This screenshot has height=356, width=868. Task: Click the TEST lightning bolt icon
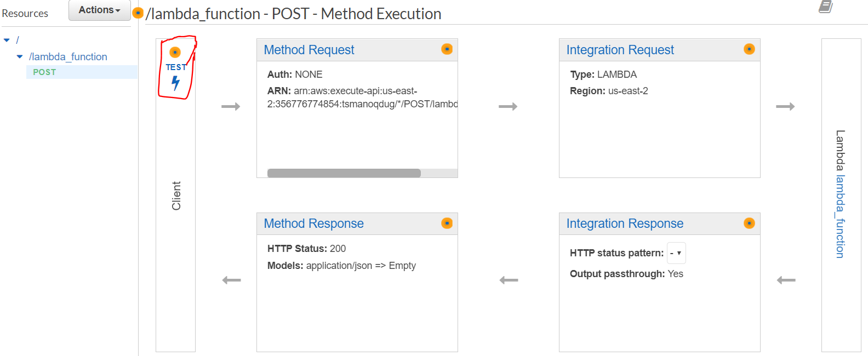coord(175,83)
